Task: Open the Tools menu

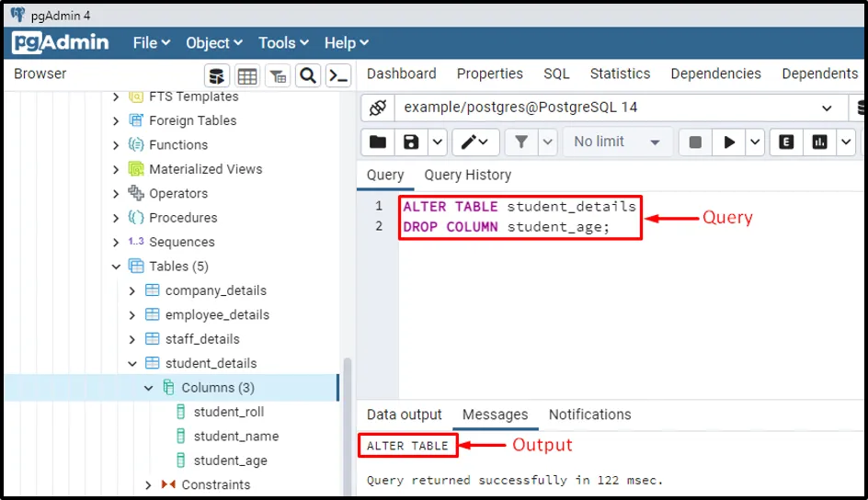Action: click(x=283, y=42)
